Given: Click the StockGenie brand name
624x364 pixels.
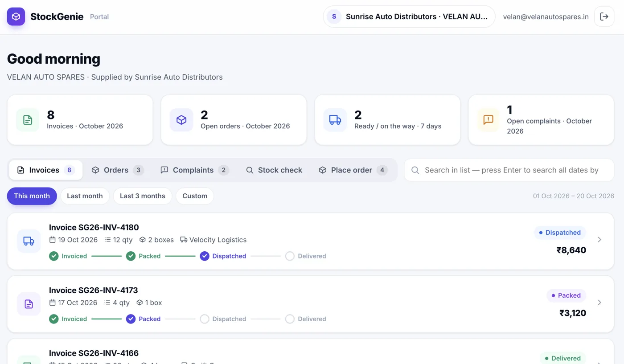Looking at the screenshot, I should coord(57,16).
